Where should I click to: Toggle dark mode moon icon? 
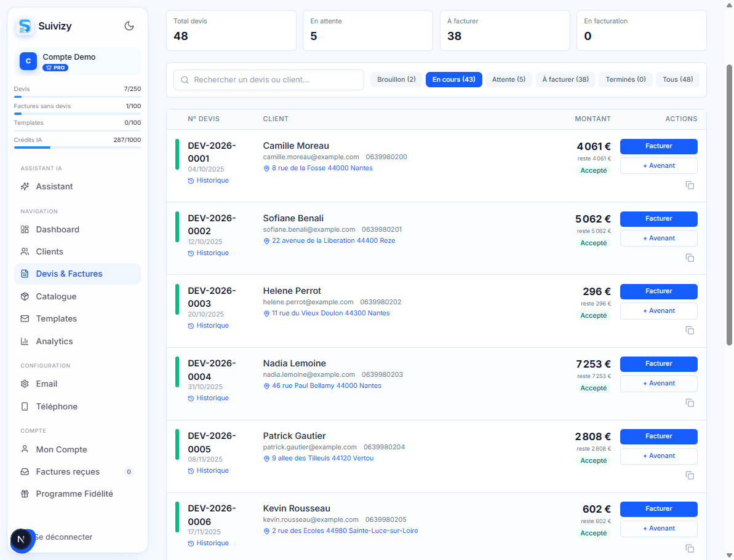[x=129, y=26]
